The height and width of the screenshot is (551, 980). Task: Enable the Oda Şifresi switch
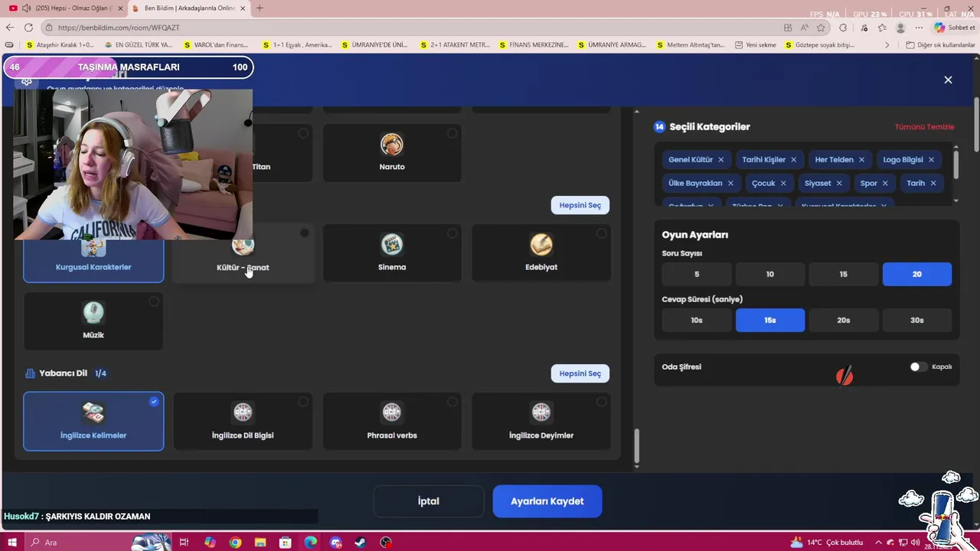pyautogui.click(x=918, y=367)
